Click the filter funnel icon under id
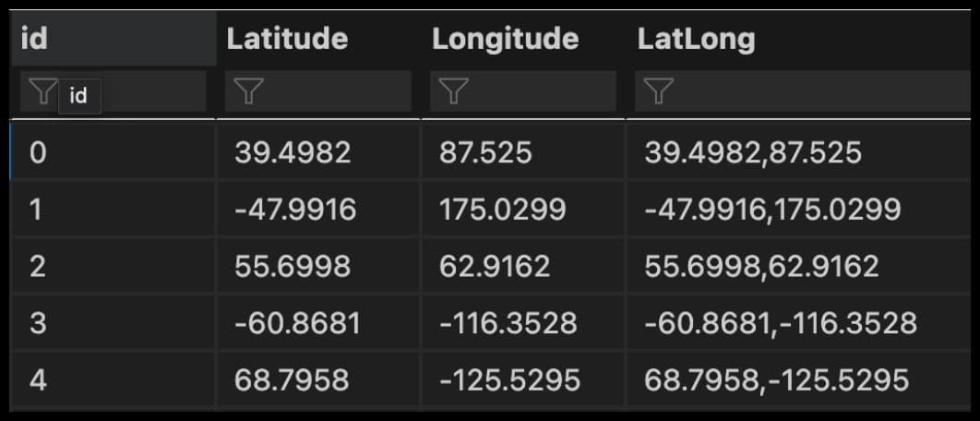Viewport: 980px width, 421px height. 42,91
